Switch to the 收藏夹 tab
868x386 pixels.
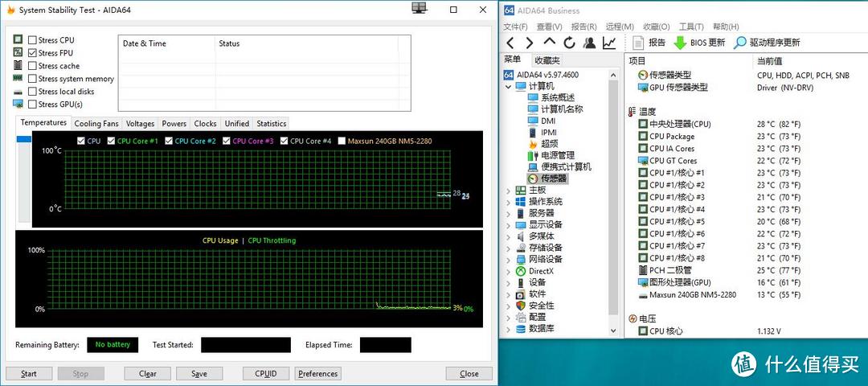pyautogui.click(x=547, y=60)
